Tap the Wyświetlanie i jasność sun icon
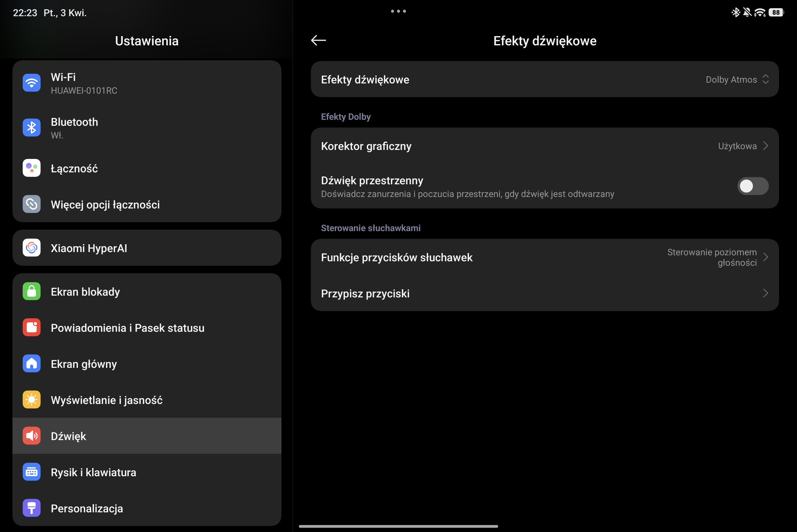Viewport: 797px width, 532px height. click(32, 400)
